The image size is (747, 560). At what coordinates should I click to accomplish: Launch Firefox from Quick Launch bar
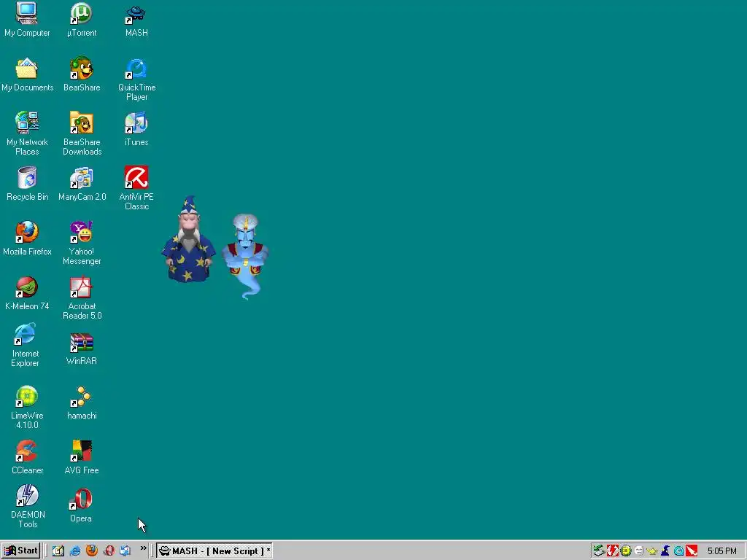tap(91, 551)
